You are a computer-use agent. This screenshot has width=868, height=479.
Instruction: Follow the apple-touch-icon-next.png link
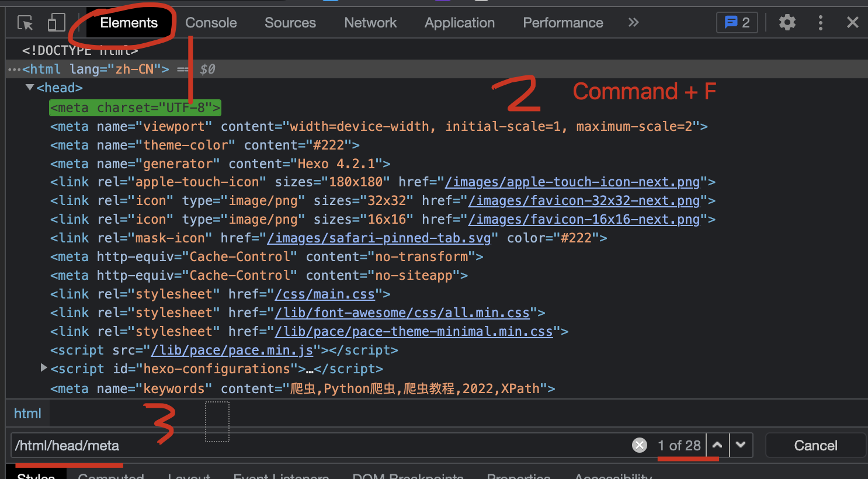point(572,182)
